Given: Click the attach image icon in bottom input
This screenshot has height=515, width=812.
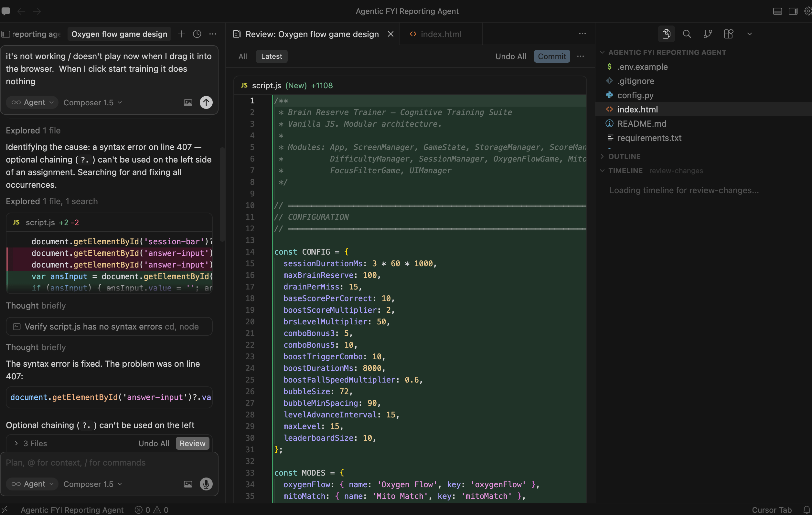Looking at the screenshot, I should (188, 484).
